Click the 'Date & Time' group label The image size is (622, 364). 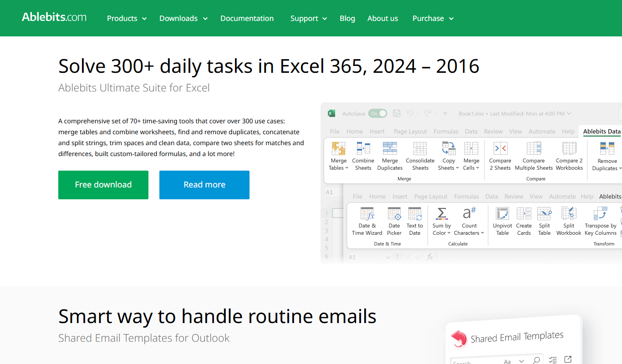387,244
